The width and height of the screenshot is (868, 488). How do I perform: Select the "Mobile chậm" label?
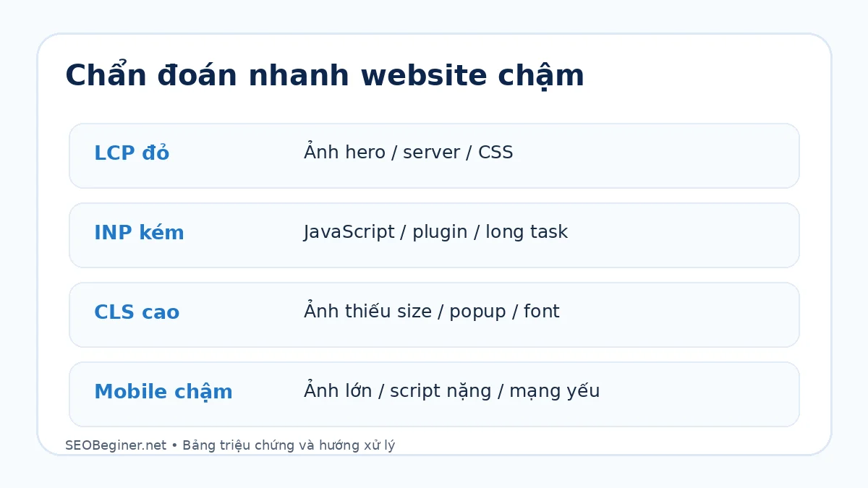point(163,392)
